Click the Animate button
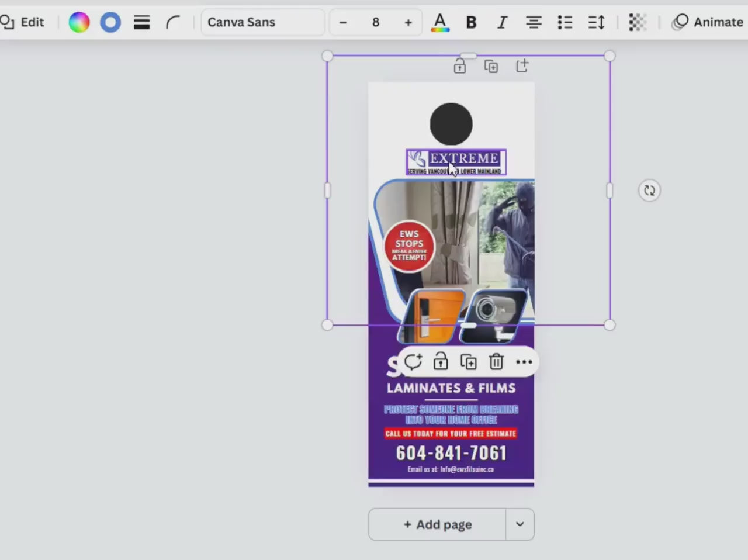 tap(707, 22)
